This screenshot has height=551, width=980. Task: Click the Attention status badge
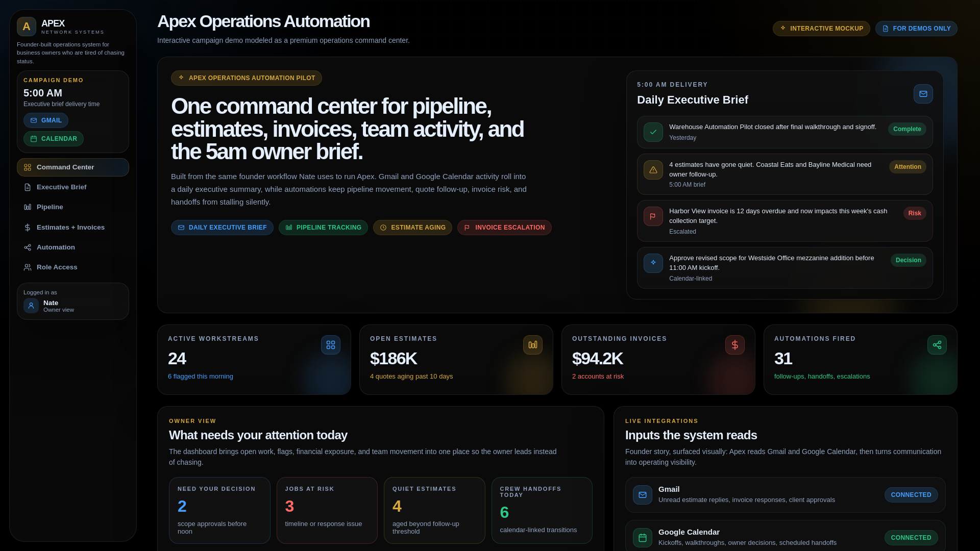908,167
